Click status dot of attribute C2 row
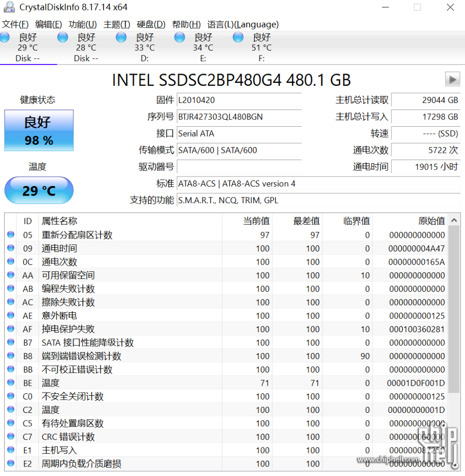 pyautogui.click(x=10, y=409)
